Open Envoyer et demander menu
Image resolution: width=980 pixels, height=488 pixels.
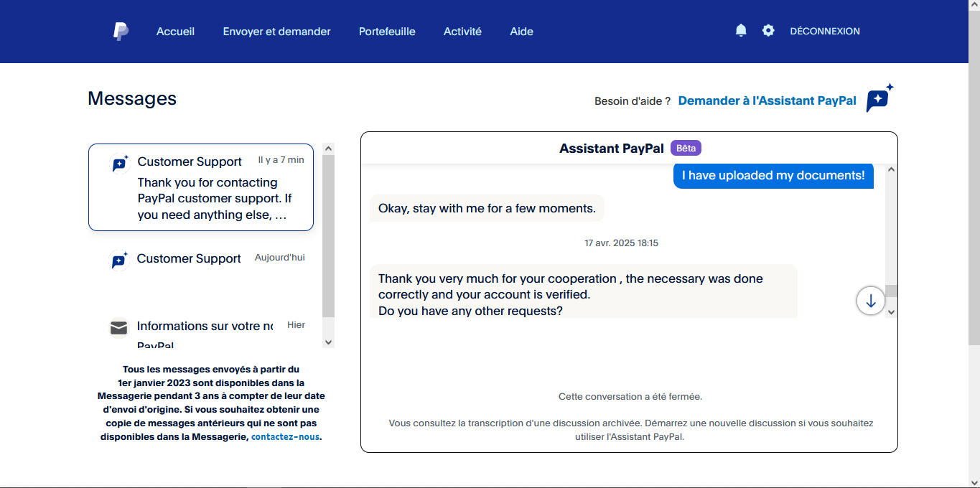click(x=276, y=32)
